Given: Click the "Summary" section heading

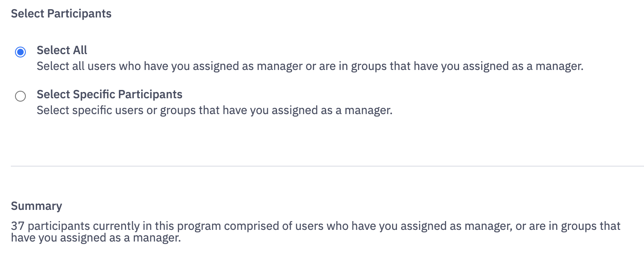Looking at the screenshot, I should tap(36, 206).
